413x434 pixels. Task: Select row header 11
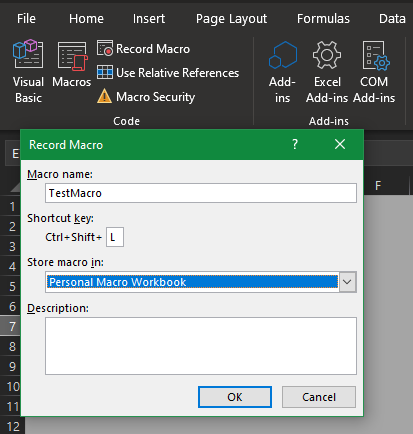click(12, 407)
